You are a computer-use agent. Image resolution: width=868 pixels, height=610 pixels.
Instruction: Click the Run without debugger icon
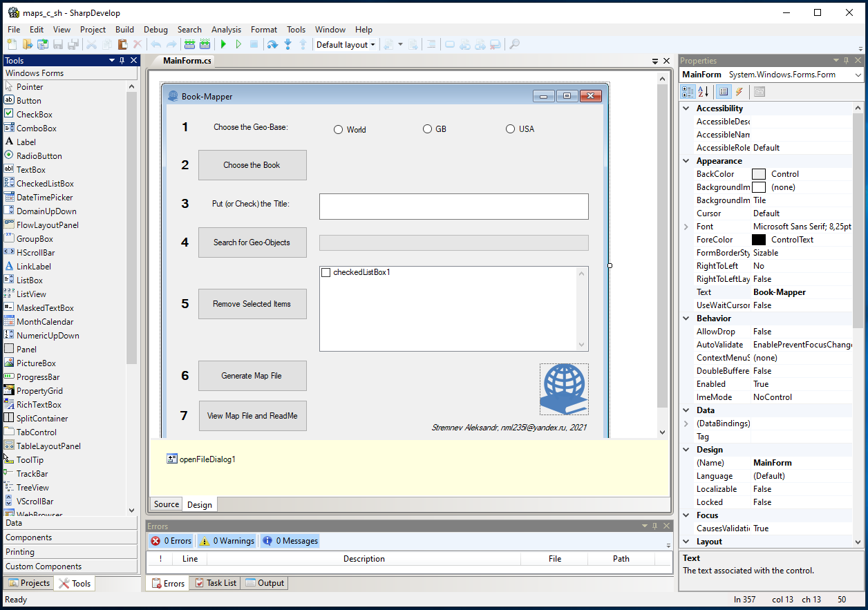(238, 44)
